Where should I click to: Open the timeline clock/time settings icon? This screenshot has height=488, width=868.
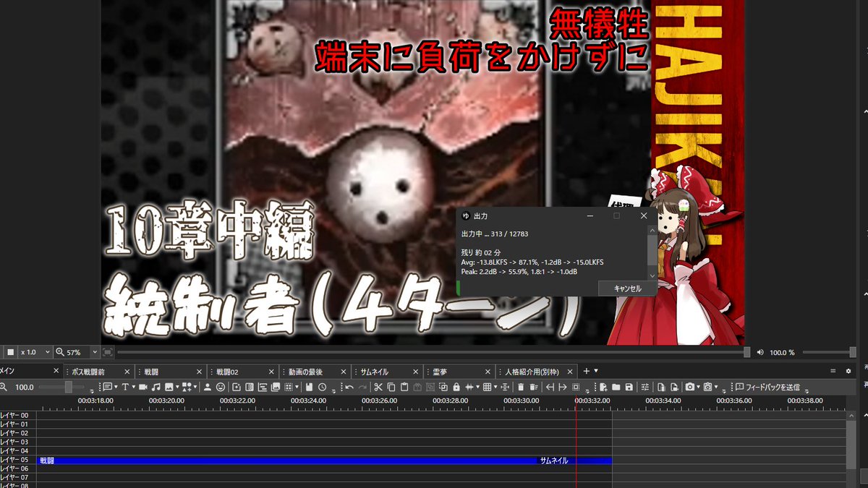pos(322,387)
